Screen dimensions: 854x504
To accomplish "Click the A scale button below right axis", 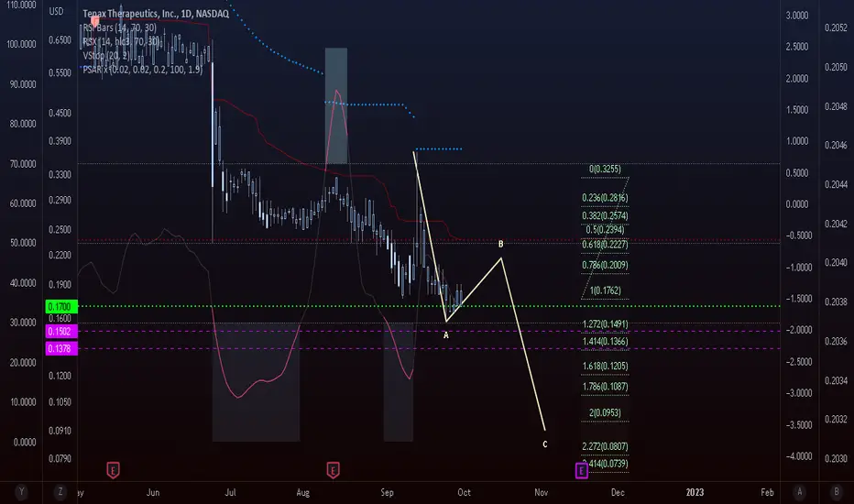I will coord(799,492).
